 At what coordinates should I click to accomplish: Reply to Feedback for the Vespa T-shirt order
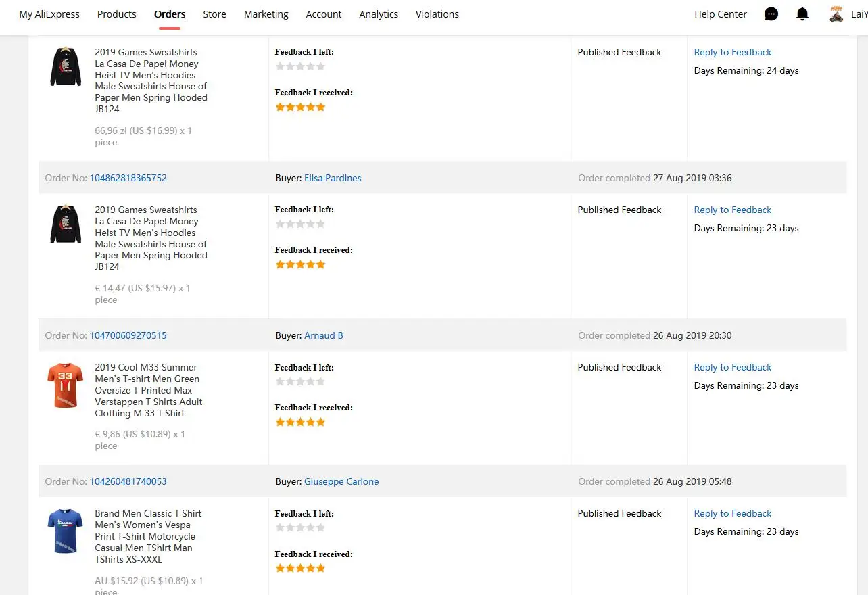732,513
